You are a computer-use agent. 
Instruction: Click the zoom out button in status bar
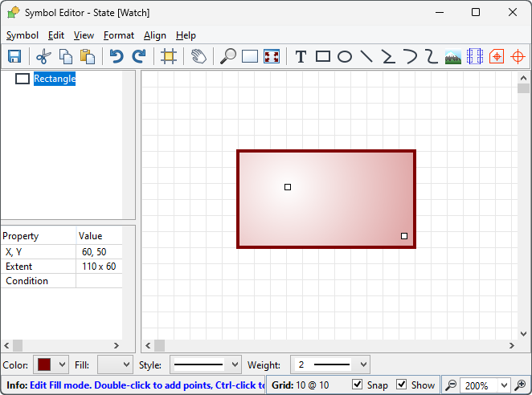pos(452,385)
